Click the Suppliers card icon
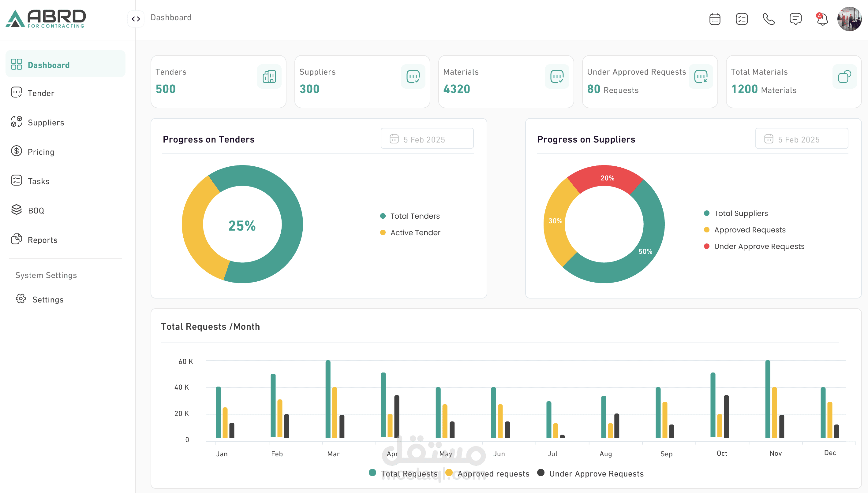868x493 pixels. (413, 76)
